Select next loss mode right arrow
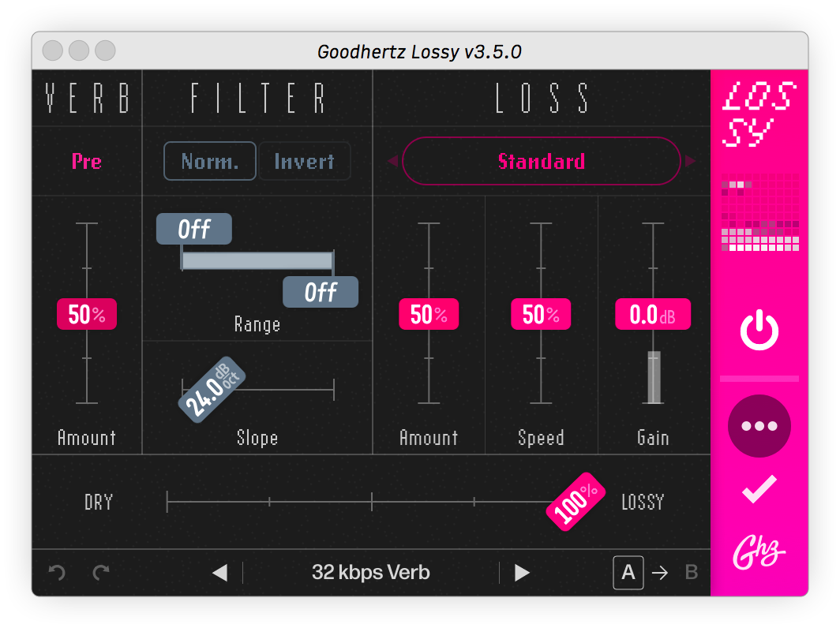 (690, 161)
